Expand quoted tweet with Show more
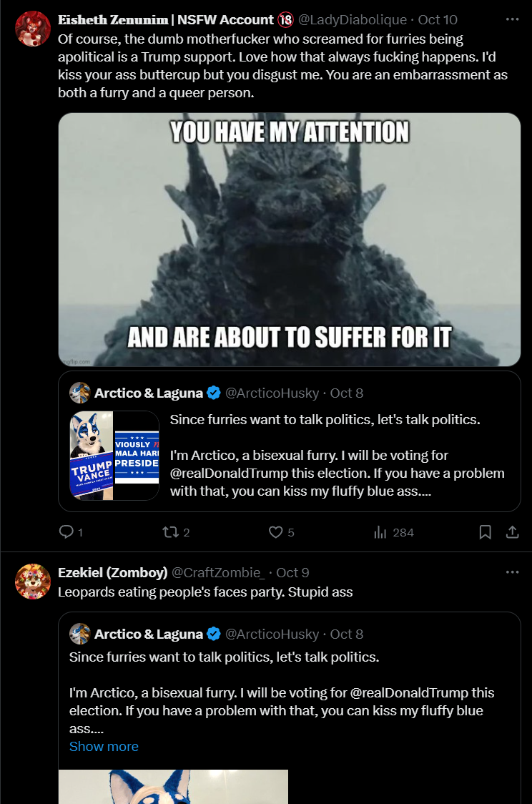The image size is (532, 804). click(x=104, y=747)
